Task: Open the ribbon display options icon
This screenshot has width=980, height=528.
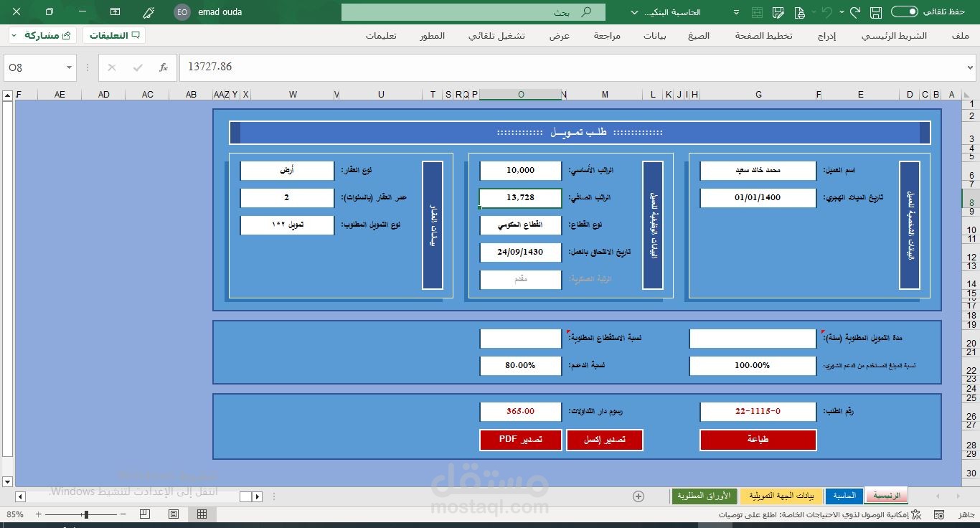Action: pos(115,12)
